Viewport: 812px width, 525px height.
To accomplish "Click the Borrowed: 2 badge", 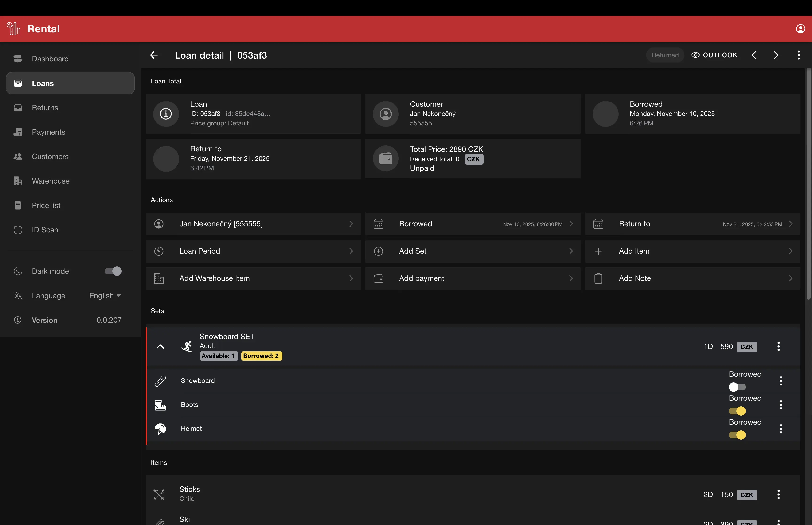I will pyautogui.click(x=261, y=356).
